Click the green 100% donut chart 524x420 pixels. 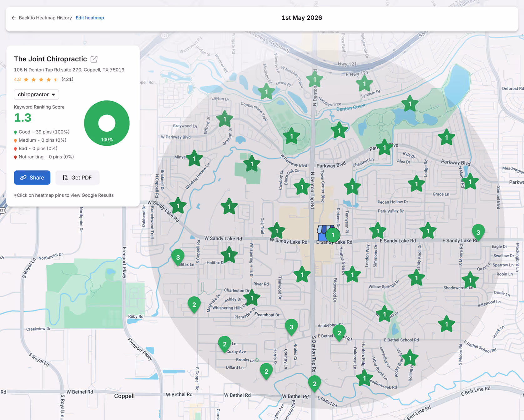point(107,123)
